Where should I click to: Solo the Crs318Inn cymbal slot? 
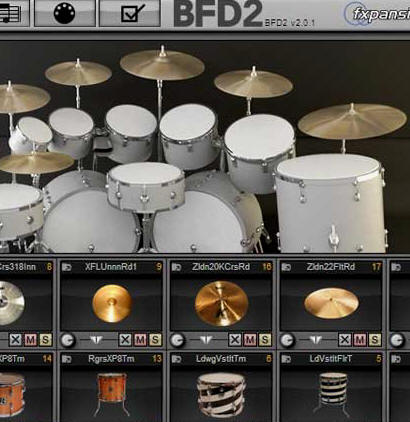click(45, 340)
